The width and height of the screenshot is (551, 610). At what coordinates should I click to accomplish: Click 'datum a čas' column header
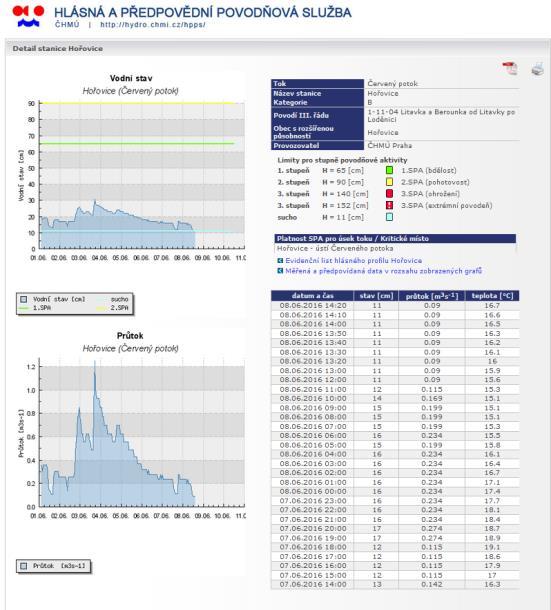(x=312, y=296)
